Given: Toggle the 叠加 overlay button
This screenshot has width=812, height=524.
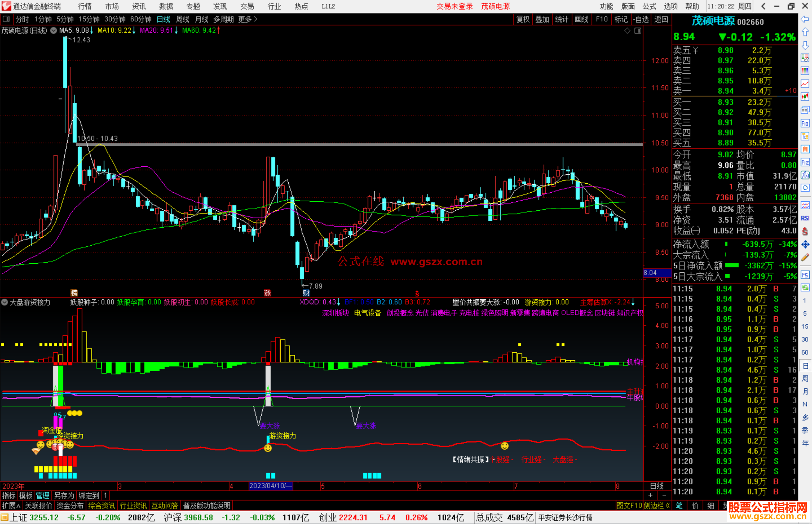Looking at the screenshot, I should pos(542,19).
